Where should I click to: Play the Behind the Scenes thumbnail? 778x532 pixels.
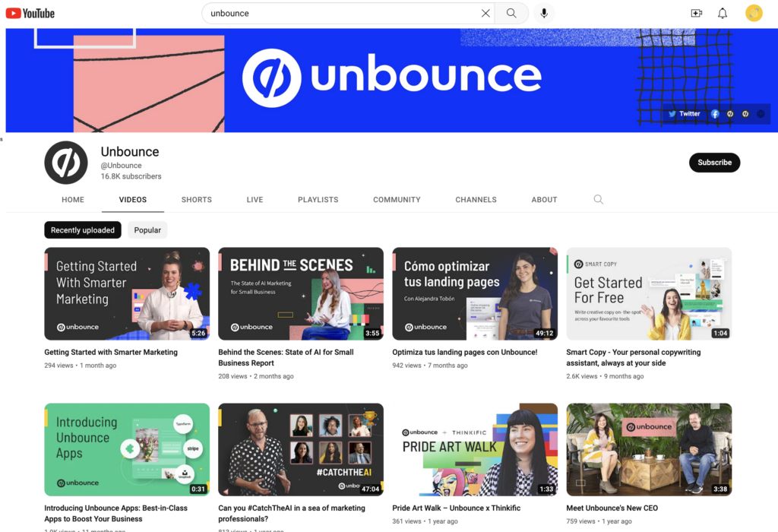tap(301, 294)
